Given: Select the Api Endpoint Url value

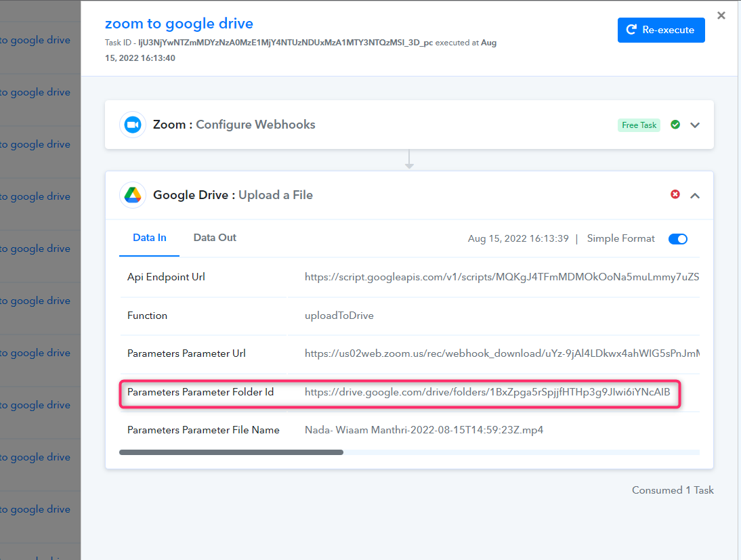Looking at the screenshot, I should click(502, 277).
